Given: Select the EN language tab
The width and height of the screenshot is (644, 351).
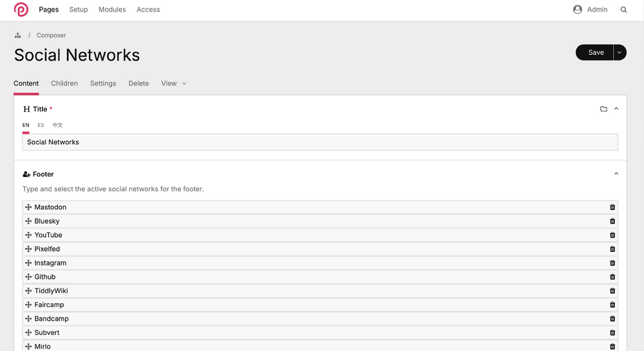Looking at the screenshot, I should point(26,125).
